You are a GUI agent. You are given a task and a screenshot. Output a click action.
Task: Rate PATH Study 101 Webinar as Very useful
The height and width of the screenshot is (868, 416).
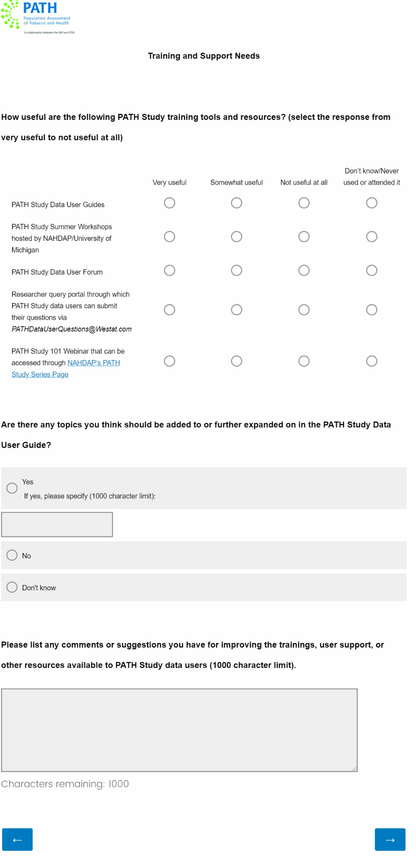pos(169,361)
